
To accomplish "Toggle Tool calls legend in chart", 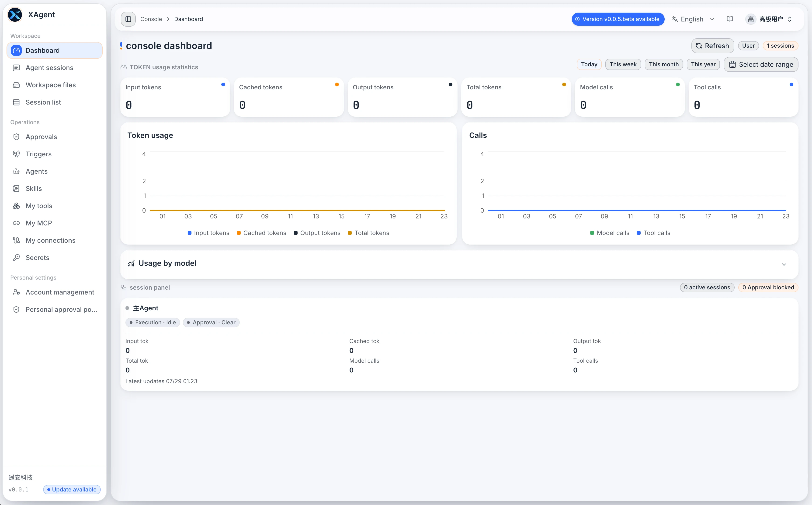I will tap(653, 233).
